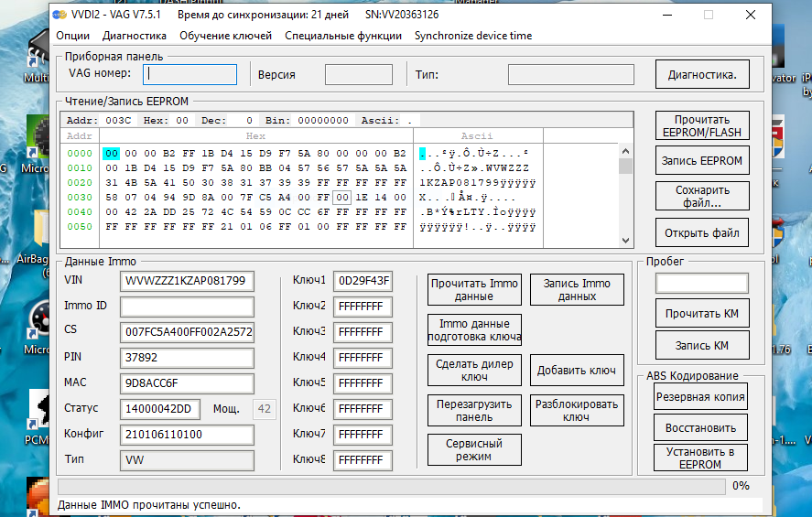
Task: Click the Добавить ключ button
Action: pos(577,370)
